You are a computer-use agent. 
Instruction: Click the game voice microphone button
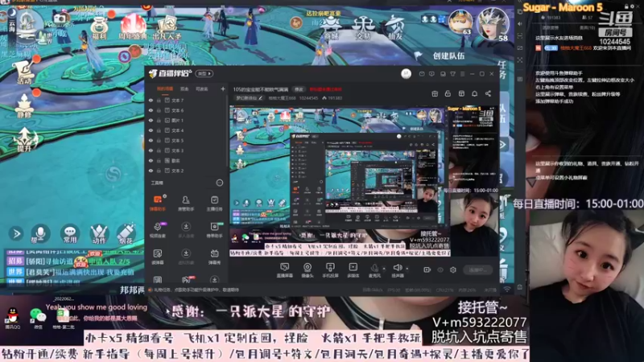40,233
